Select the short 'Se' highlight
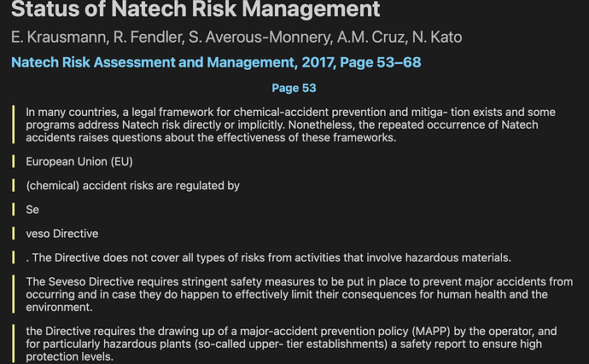 (32, 210)
